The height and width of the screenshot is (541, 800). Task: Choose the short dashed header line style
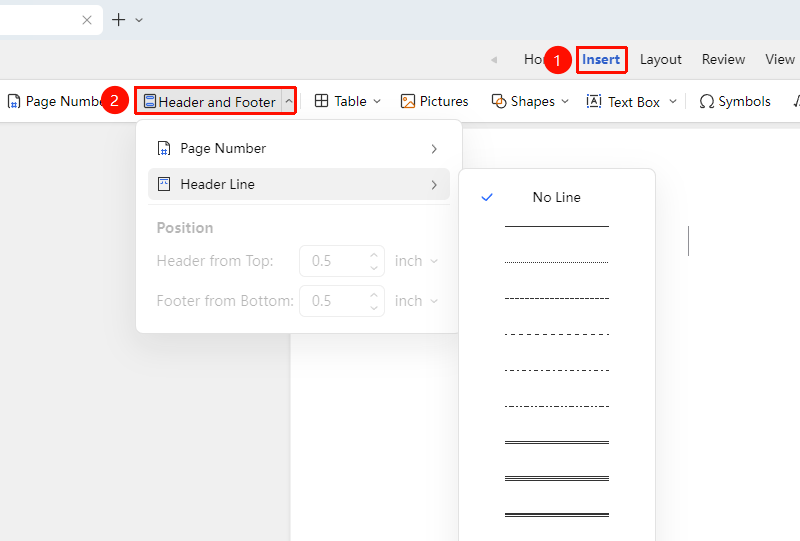click(557, 298)
